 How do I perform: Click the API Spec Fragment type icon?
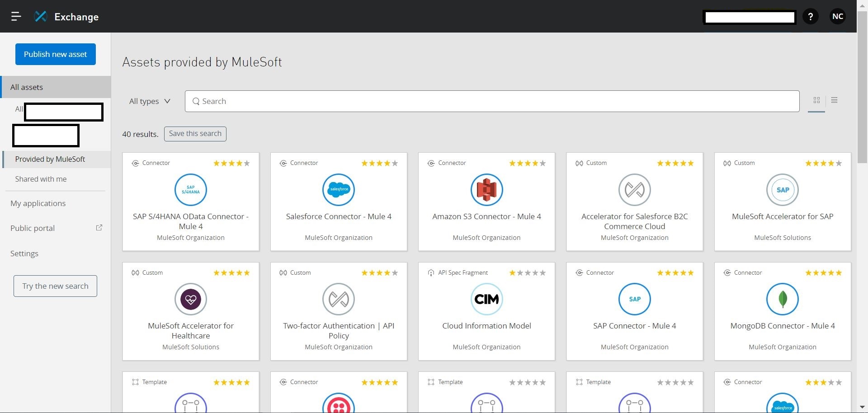click(431, 273)
